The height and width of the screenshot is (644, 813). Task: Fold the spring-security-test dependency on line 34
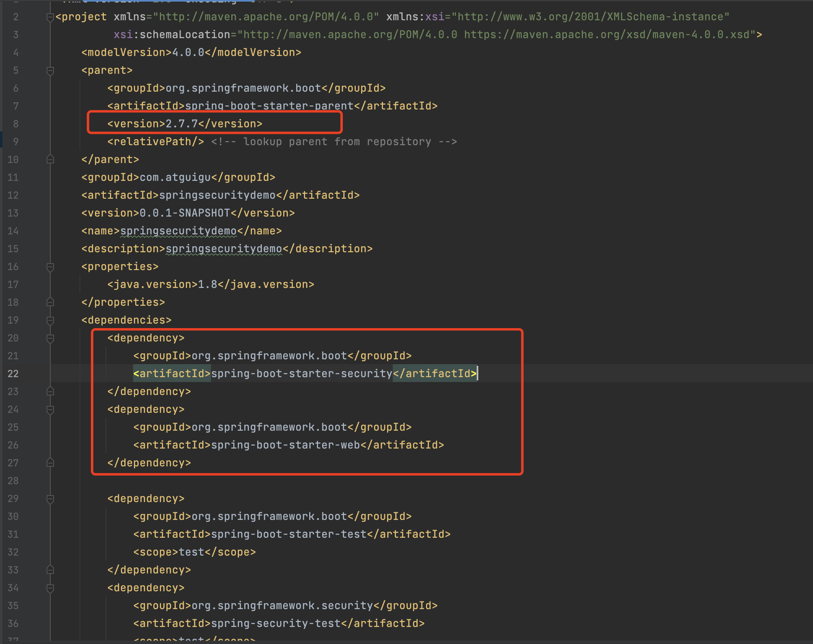click(50, 588)
